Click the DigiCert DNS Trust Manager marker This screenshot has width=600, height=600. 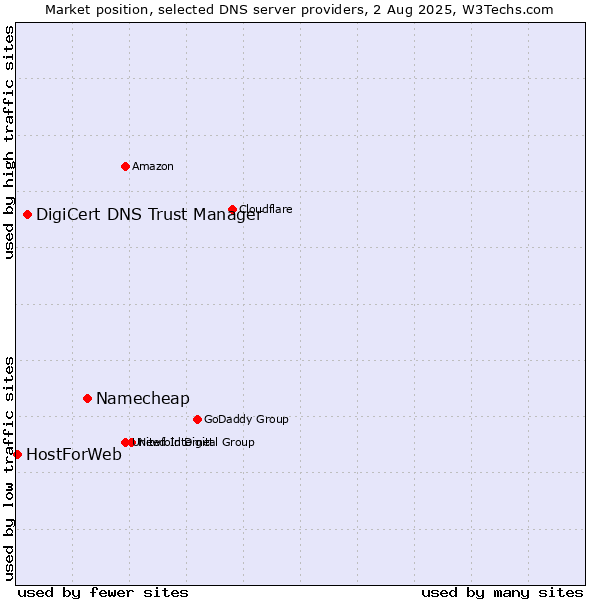(x=27, y=215)
